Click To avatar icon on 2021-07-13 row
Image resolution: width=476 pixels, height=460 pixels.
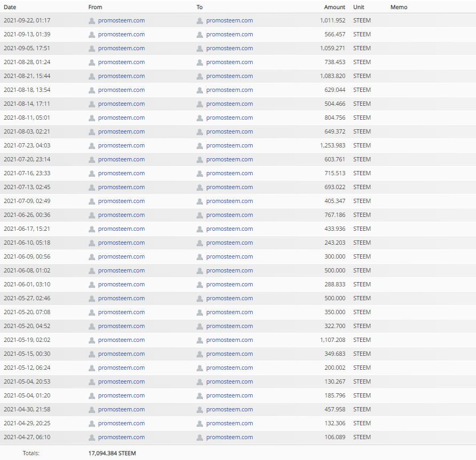click(200, 188)
